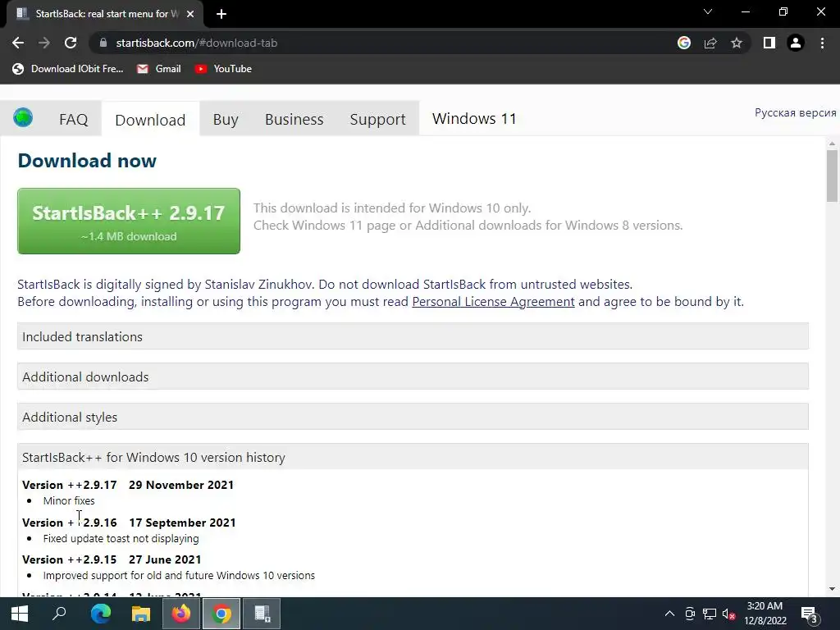Click page scrollbar thumb
The height and width of the screenshot is (630, 840).
coord(832,176)
